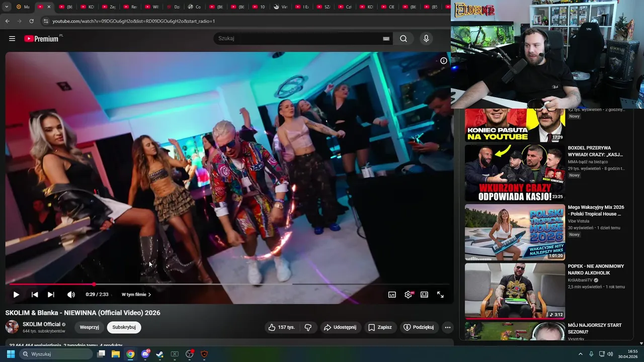Close the active YouTube tab

[x=49, y=7]
